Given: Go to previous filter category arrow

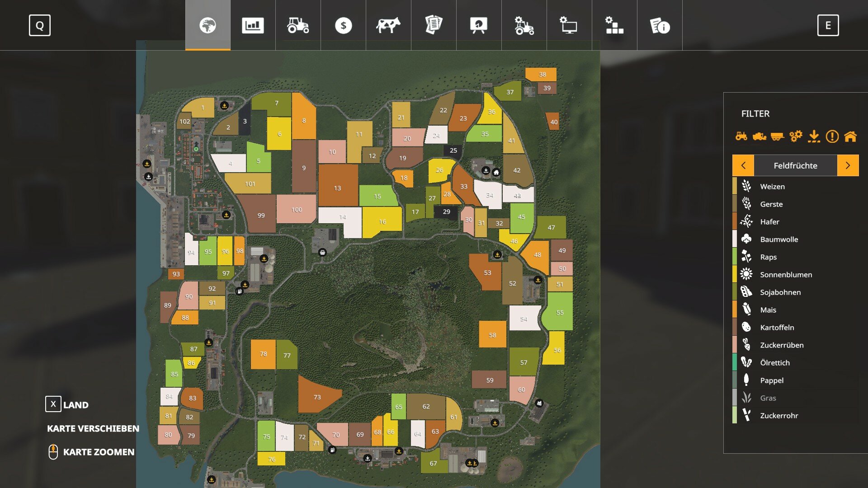Looking at the screenshot, I should point(743,165).
